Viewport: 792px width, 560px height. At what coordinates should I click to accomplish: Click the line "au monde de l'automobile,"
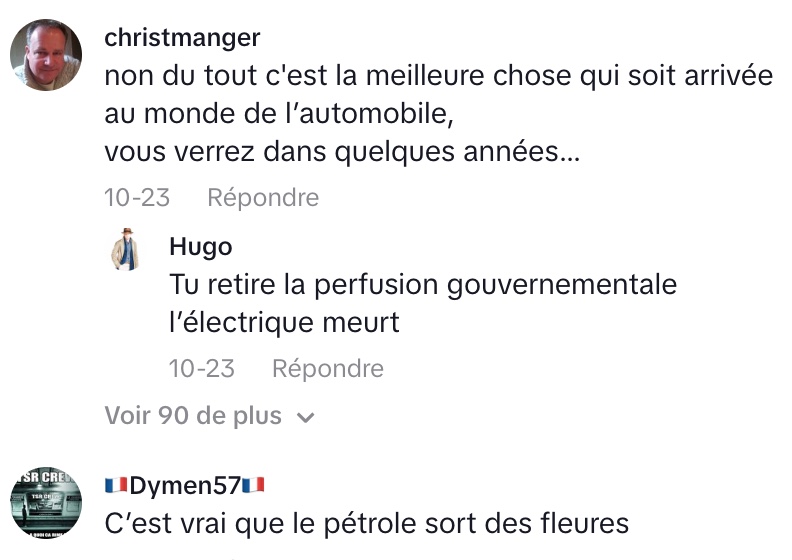click(x=279, y=115)
